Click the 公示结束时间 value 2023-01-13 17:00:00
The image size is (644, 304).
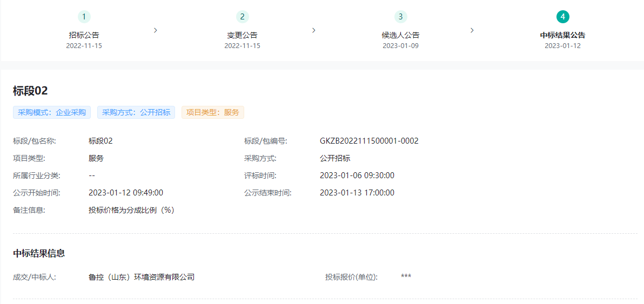357,193
